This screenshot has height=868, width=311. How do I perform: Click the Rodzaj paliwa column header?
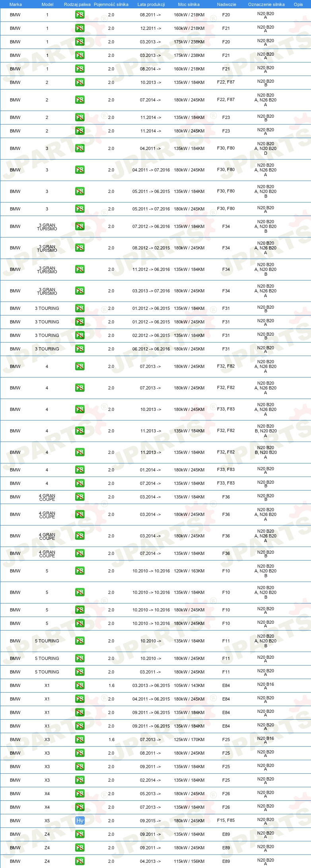tap(77, 4)
